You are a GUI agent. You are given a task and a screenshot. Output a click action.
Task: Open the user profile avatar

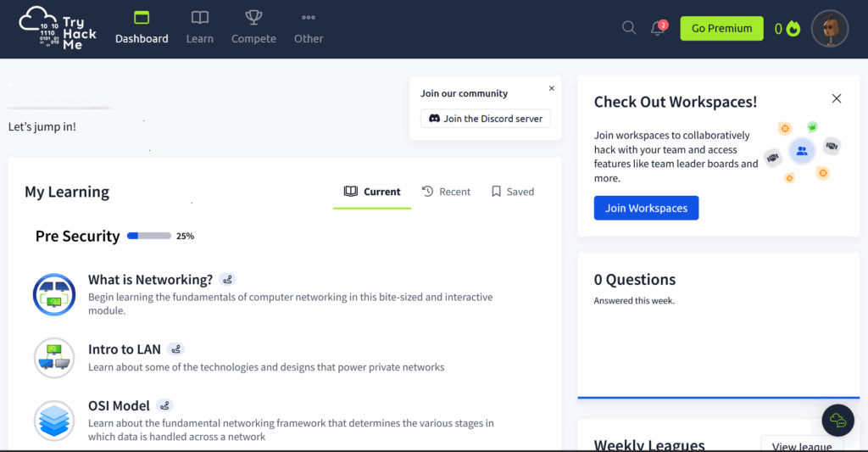[829, 29]
